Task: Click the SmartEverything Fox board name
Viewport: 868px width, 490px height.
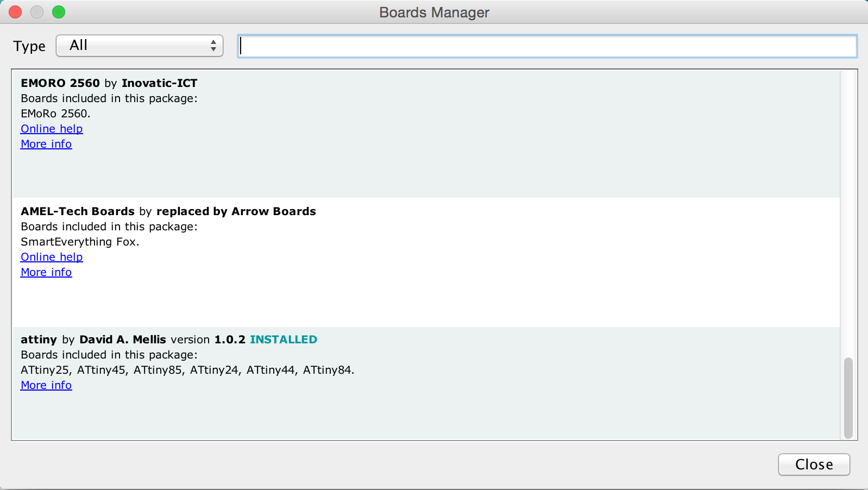Action: 80,242
